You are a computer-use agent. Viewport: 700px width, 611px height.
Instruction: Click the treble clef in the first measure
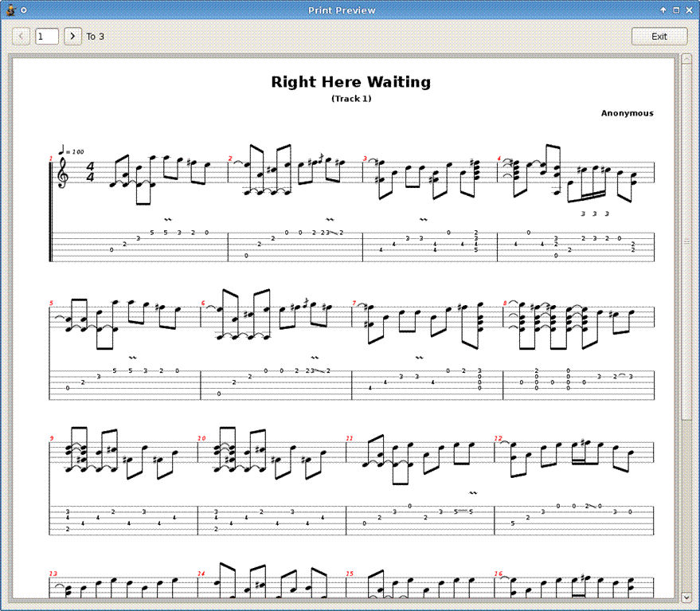click(63, 173)
